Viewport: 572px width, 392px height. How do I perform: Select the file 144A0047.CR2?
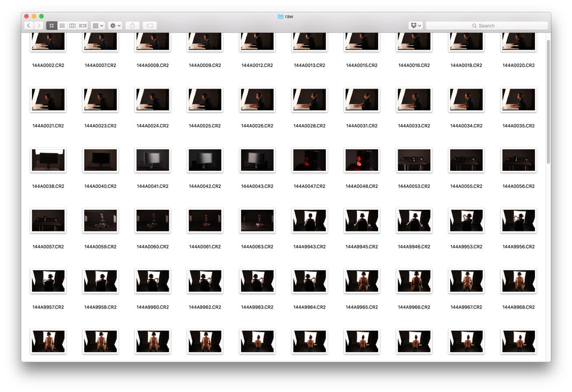pos(309,160)
